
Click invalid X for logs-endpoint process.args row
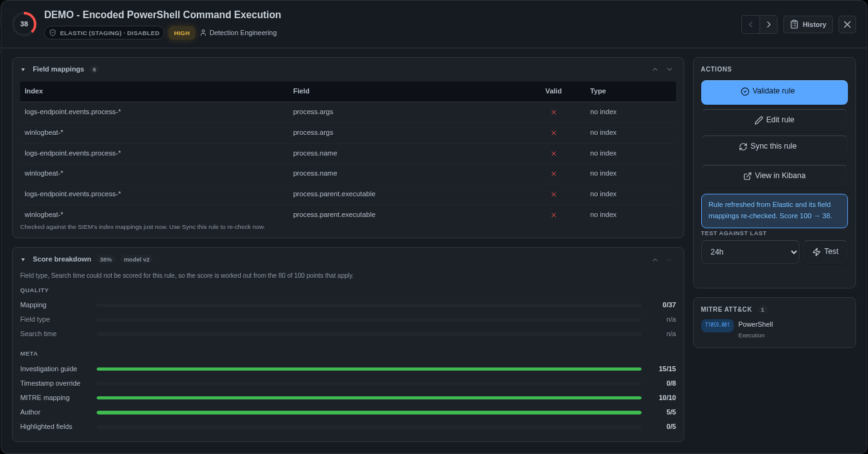pos(554,112)
